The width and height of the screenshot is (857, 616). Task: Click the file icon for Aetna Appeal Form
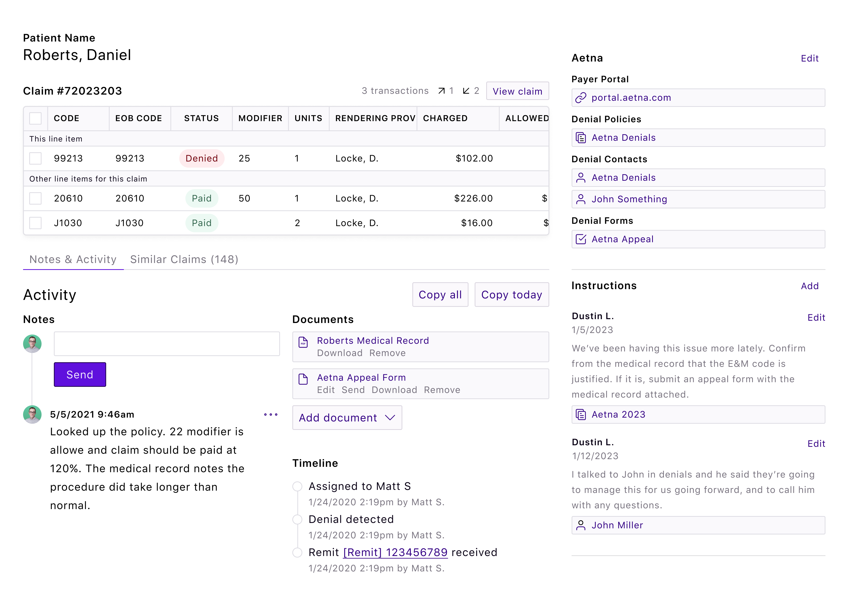click(x=303, y=379)
